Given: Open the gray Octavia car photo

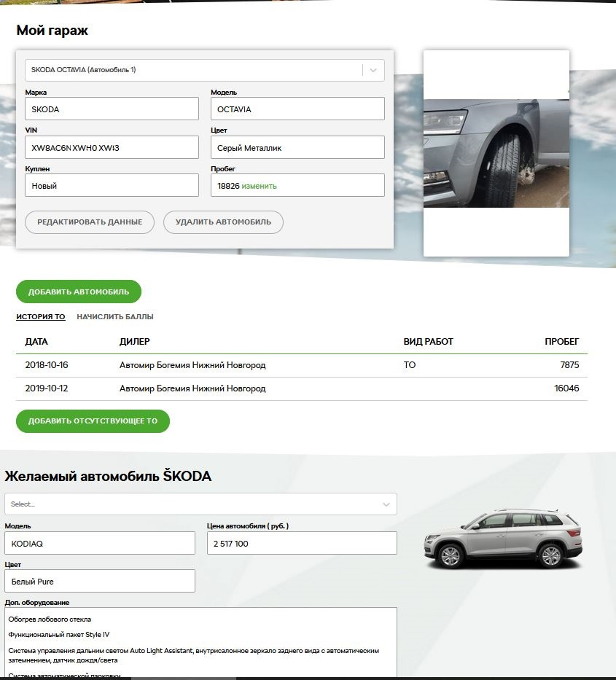Looking at the screenshot, I should pyautogui.click(x=496, y=154).
